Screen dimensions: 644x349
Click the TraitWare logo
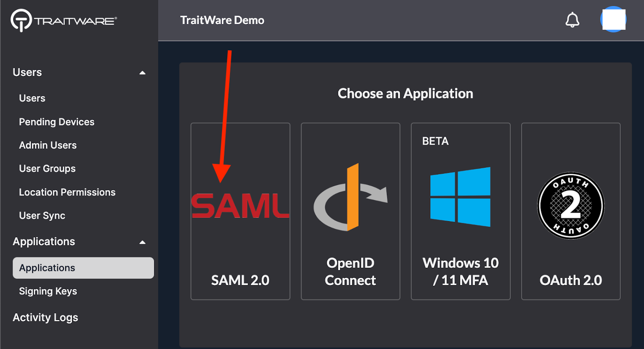click(x=64, y=20)
